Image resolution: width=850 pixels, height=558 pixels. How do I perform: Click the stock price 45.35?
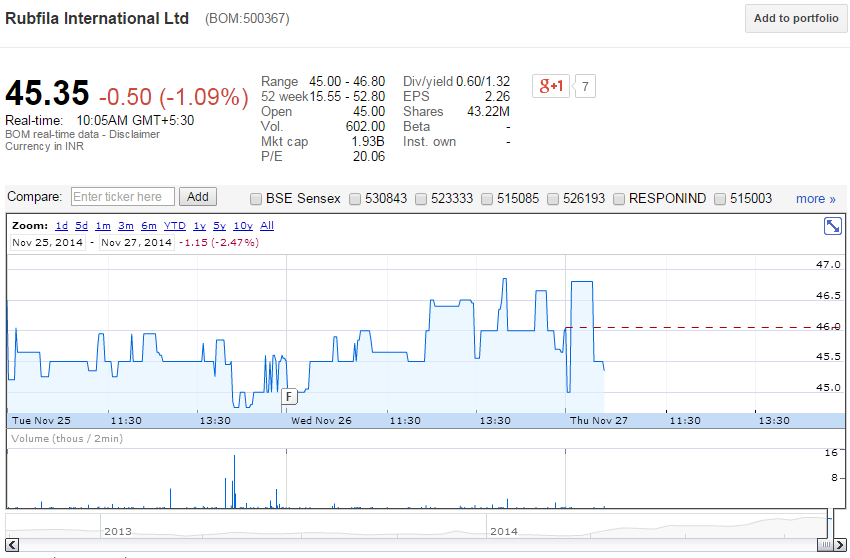(x=47, y=93)
